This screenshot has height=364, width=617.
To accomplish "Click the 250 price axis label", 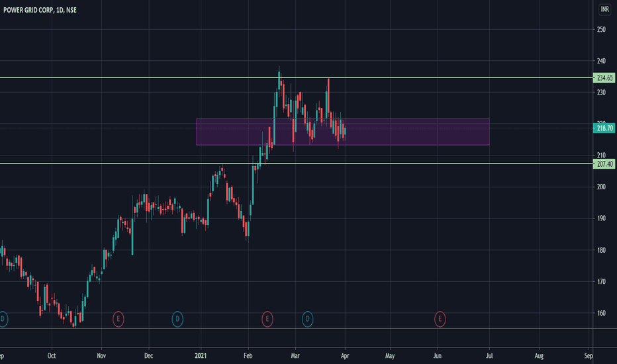I will [601, 29].
